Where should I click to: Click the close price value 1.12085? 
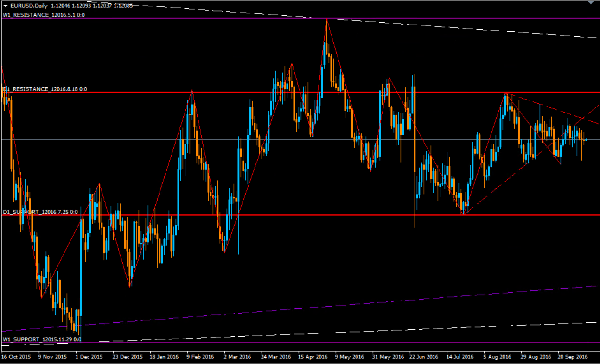click(123, 6)
